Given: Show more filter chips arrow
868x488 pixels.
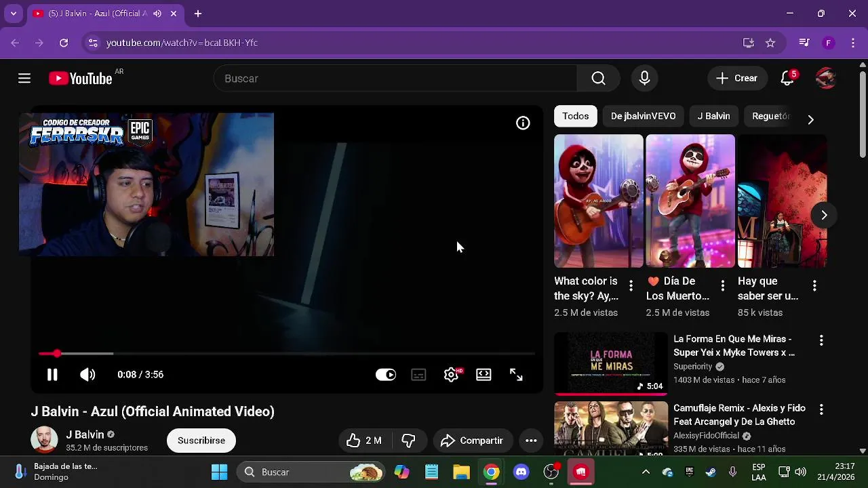Looking at the screenshot, I should point(810,119).
